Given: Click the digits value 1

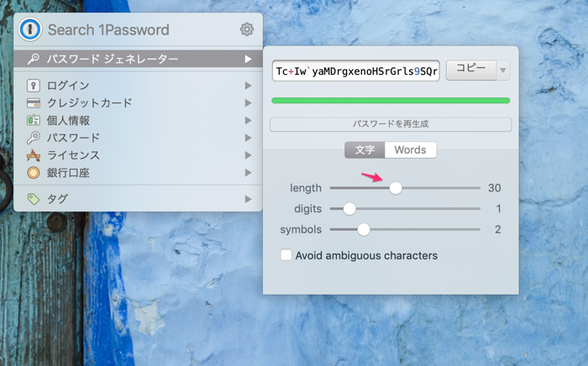Looking at the screenshot, I should click(499, 209).
